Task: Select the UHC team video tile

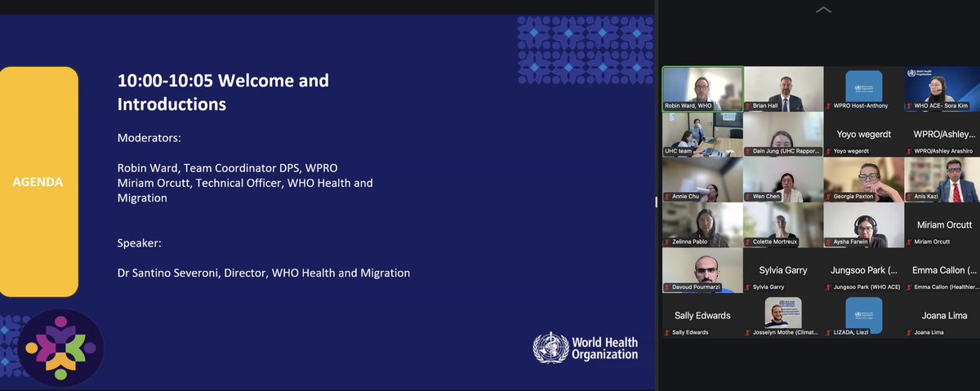Action: pos(702,134)
